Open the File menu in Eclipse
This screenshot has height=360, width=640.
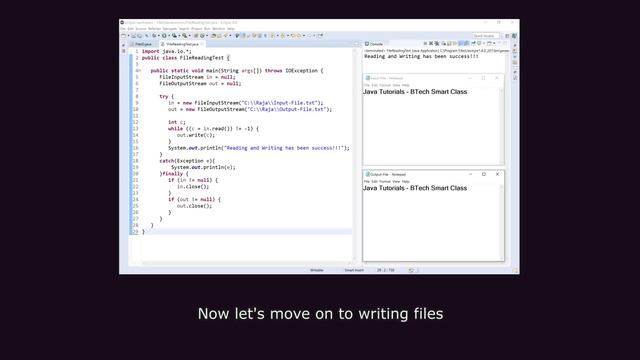123,29
